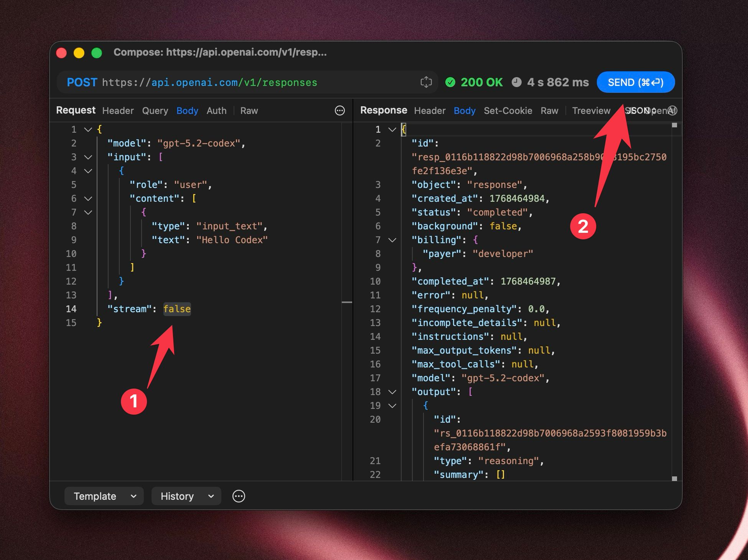
Task: Switch response to Treeview mode
Action: pyautogui.click(x=591, y=110)
